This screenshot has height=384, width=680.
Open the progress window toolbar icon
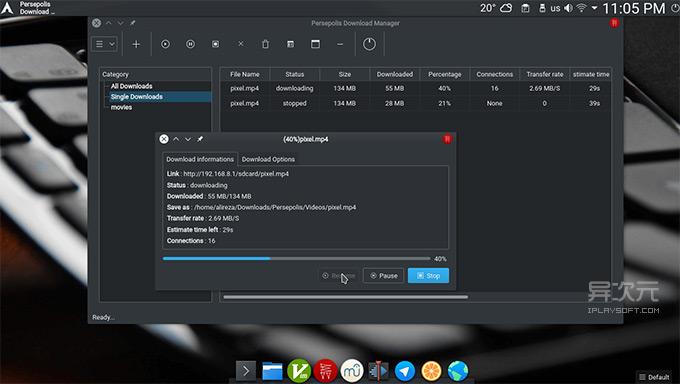coord(316,44)
